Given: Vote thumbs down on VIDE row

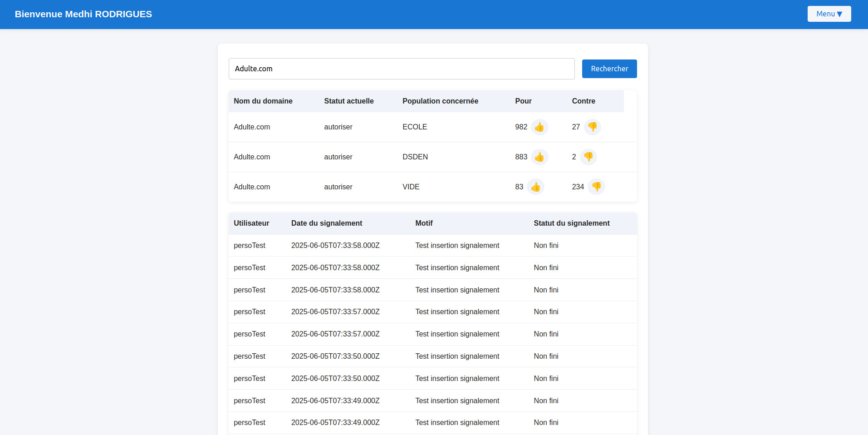Looking at the screenshot, I should (596, 187).
